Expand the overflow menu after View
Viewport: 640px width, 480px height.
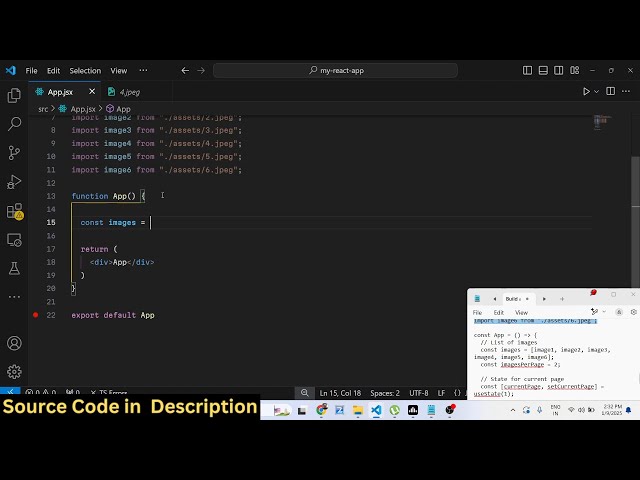(143, 71)
